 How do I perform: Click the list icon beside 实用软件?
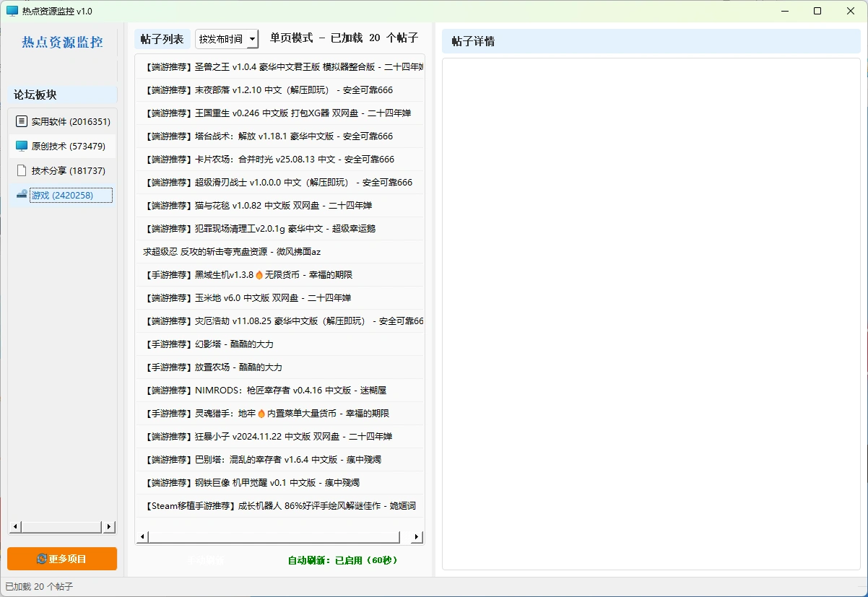[x=21, y=121]
